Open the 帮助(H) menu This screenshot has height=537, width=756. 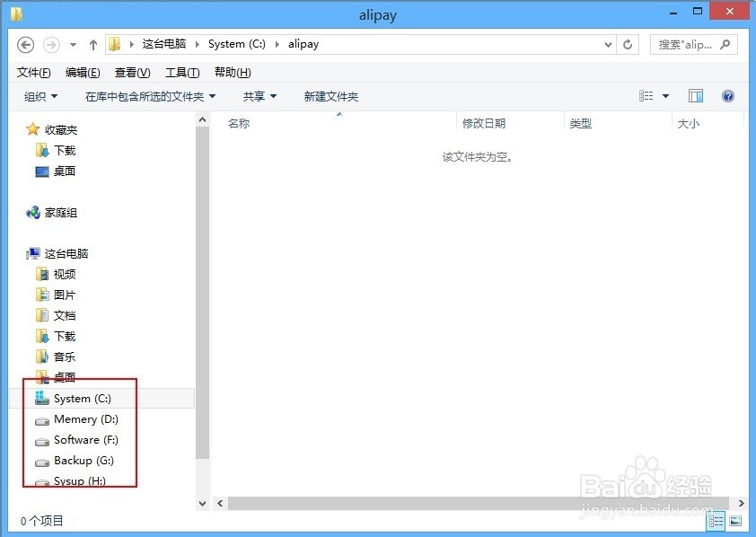click(x=233, y=73)
